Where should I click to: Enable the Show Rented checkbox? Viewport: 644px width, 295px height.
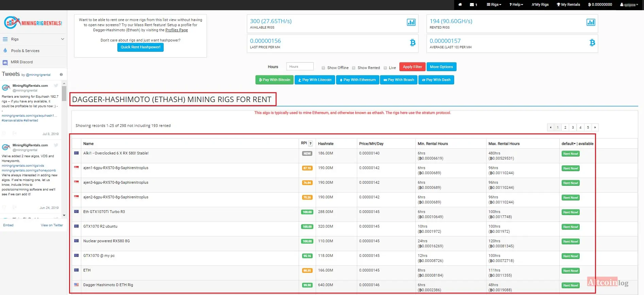click(353, 68)
